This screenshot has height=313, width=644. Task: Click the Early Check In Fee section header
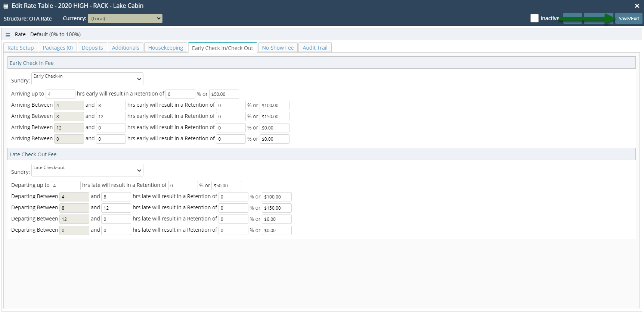(x=321, y=63)
